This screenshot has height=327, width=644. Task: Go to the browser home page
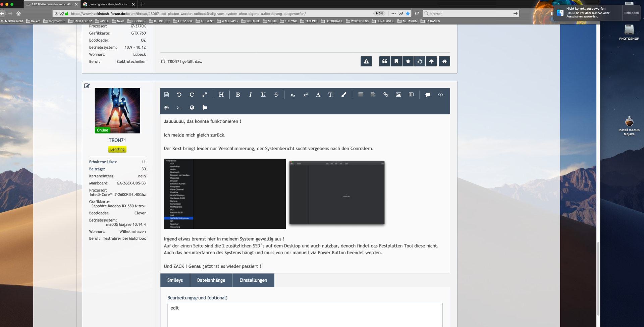18,13
